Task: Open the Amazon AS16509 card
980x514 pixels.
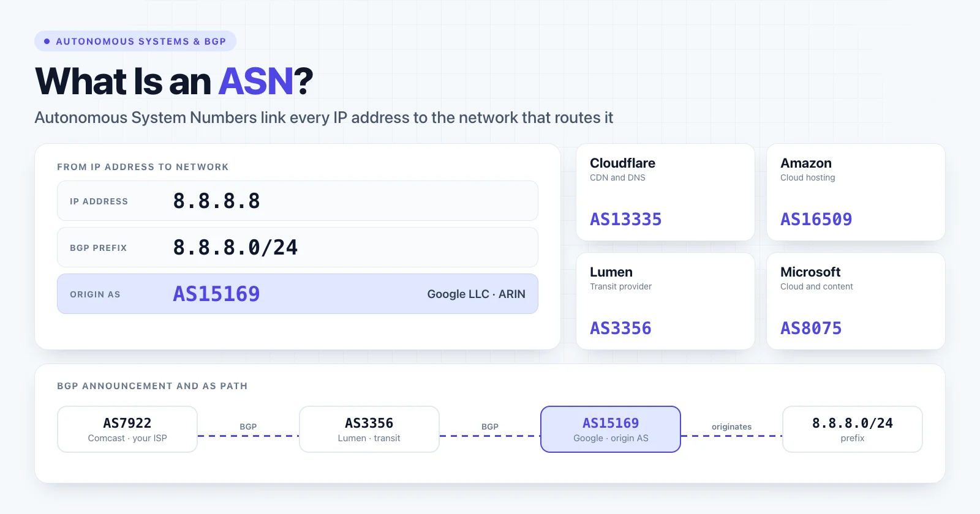Action: coord(856,192)
